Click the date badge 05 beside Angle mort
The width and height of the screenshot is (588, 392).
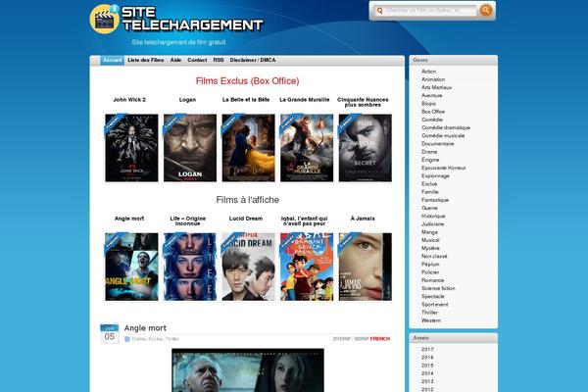pos(109,333)
